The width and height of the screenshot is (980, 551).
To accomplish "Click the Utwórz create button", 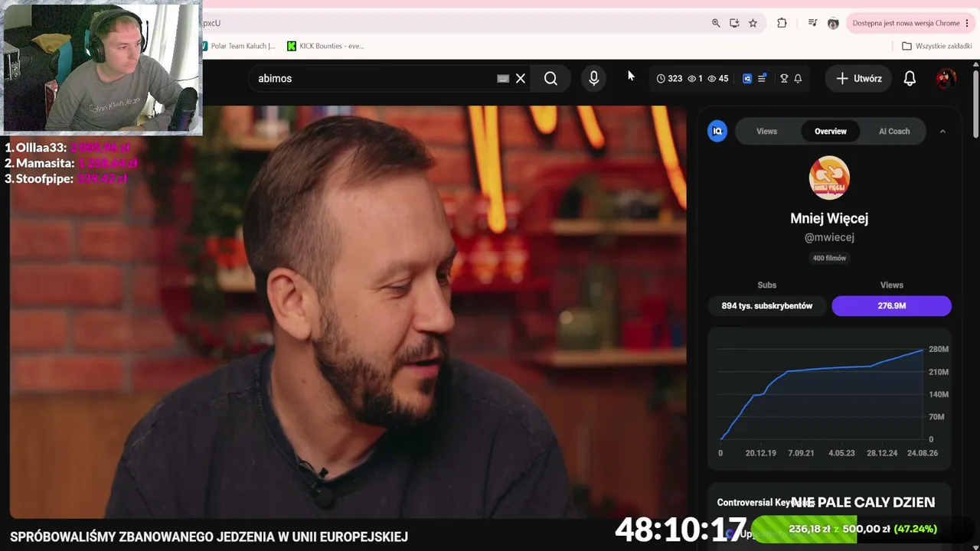I will (x=858, y=78).
